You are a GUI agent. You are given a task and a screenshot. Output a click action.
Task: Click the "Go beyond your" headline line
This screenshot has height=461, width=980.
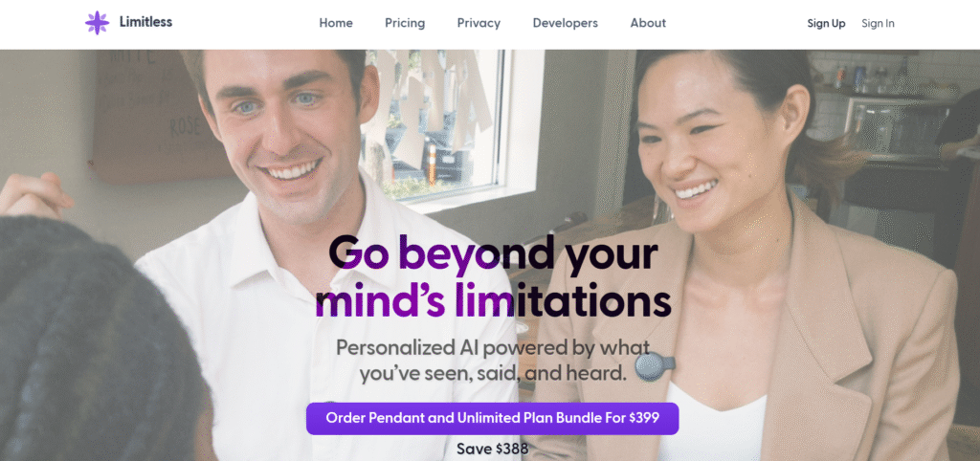click(x=493, y=254)
